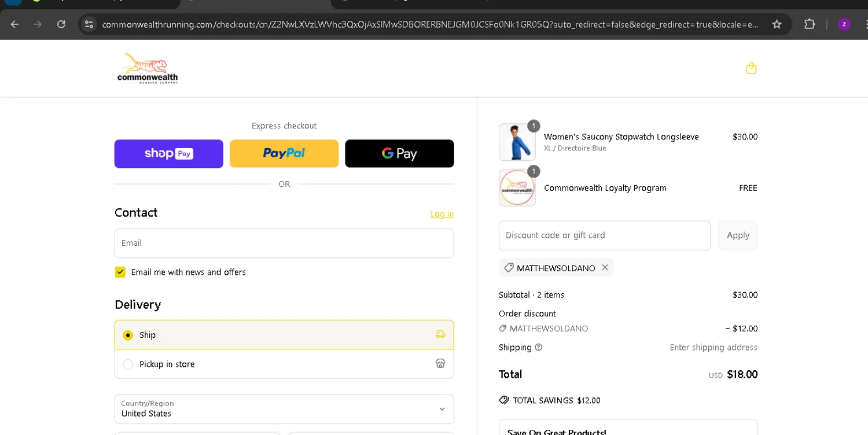Click the shipping help question mark icon
Screen dimensions: 868x435
[x=539, y=348]
